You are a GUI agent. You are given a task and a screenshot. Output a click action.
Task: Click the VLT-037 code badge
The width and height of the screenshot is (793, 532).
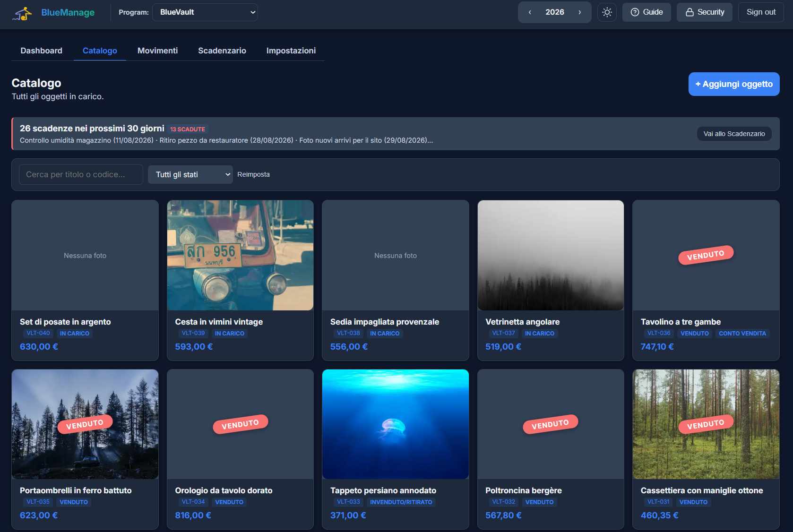503,333
